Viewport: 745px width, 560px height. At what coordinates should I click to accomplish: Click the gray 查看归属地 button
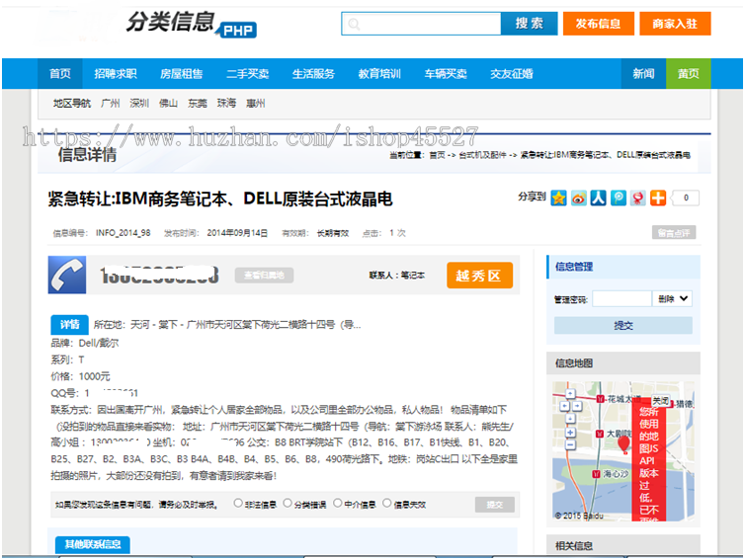pyautogui.click(x=264, y=275)
